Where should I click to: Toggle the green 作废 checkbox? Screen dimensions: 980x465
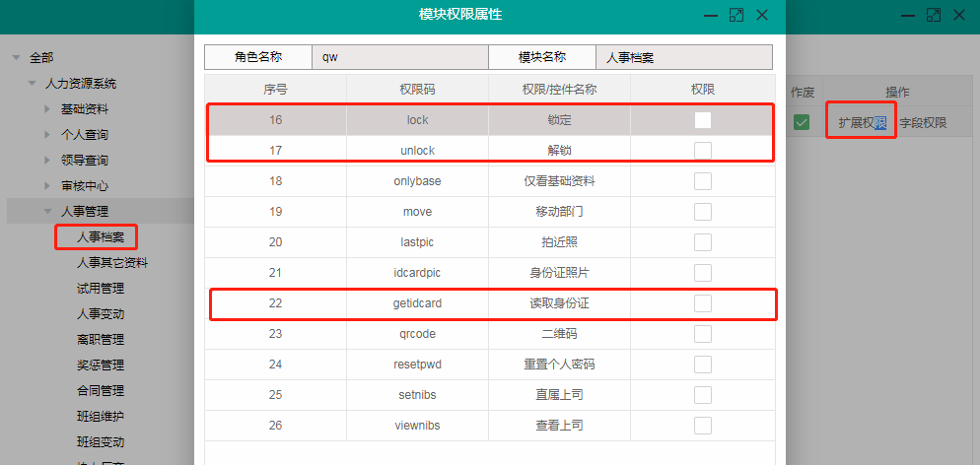click(x=803, y=123)
